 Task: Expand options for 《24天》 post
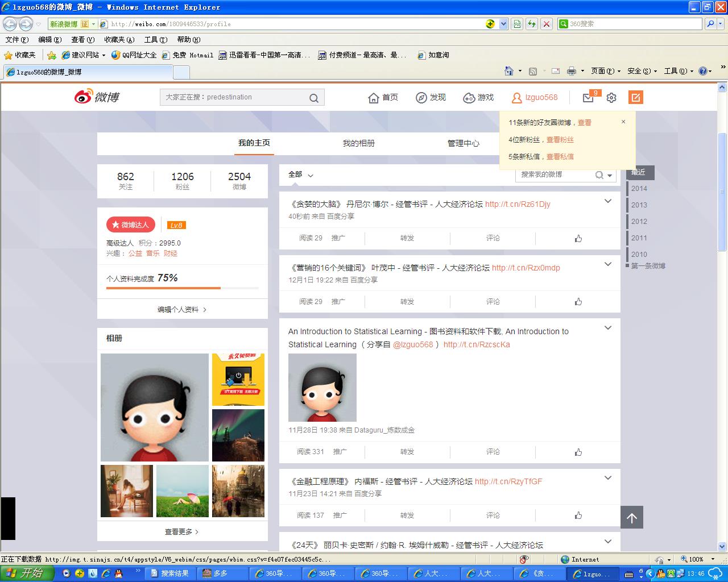(x=608, y=542)
